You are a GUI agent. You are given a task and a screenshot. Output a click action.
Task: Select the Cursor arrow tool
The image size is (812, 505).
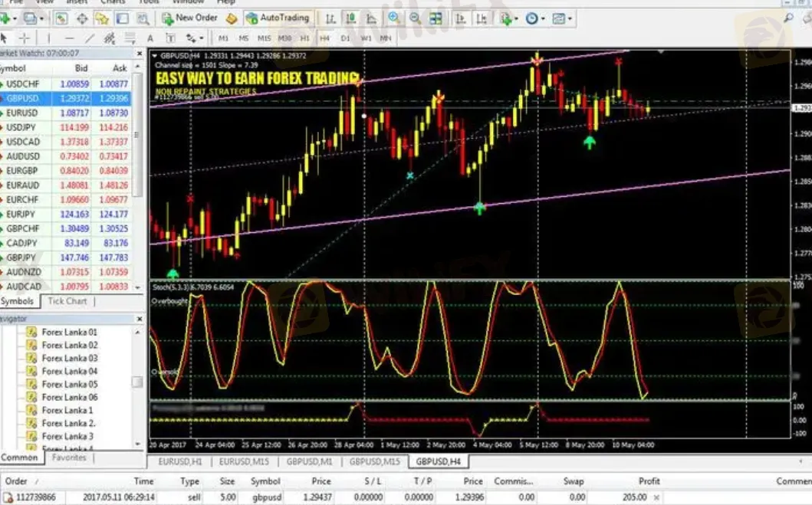(4, 38)
